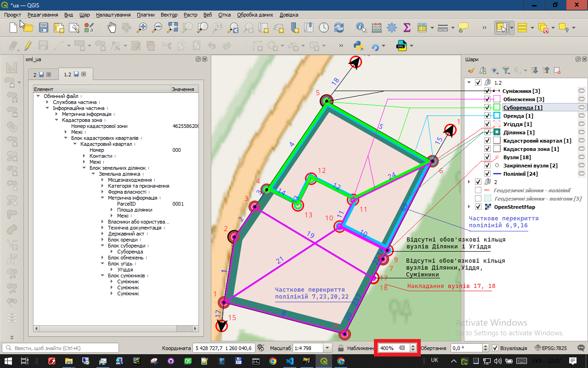Hide the Суміжники layer
Image resolution: width=588 pixels, height=368 pixels.
click(x=487, y=91)
